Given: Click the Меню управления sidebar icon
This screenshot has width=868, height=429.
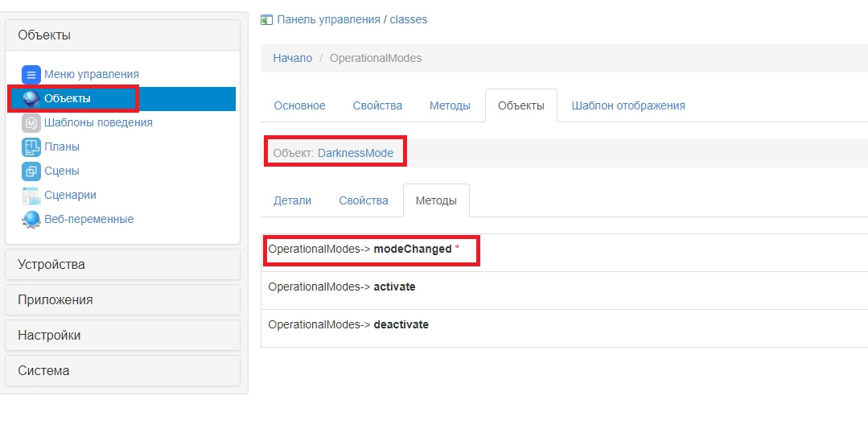Looking at the screenshot, I should point(31,75).
